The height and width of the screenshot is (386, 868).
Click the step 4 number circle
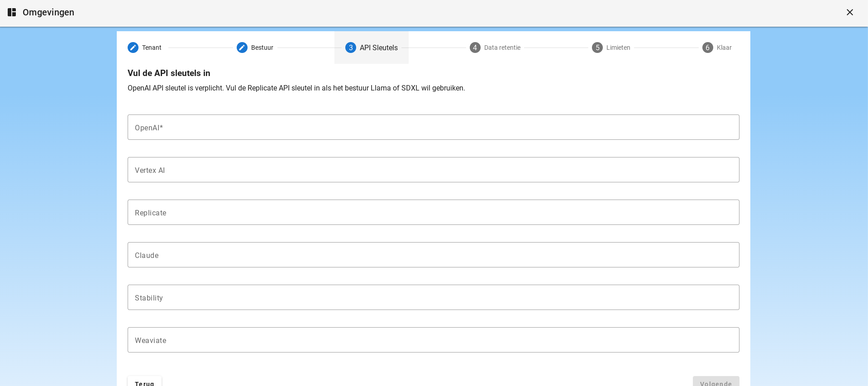coord(475,48)
